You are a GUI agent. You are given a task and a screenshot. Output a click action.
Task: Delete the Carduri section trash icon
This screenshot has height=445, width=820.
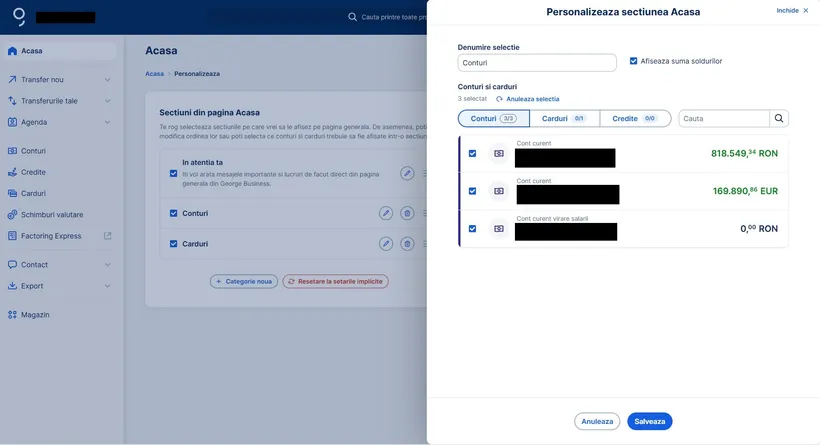(x=407, y=244)
